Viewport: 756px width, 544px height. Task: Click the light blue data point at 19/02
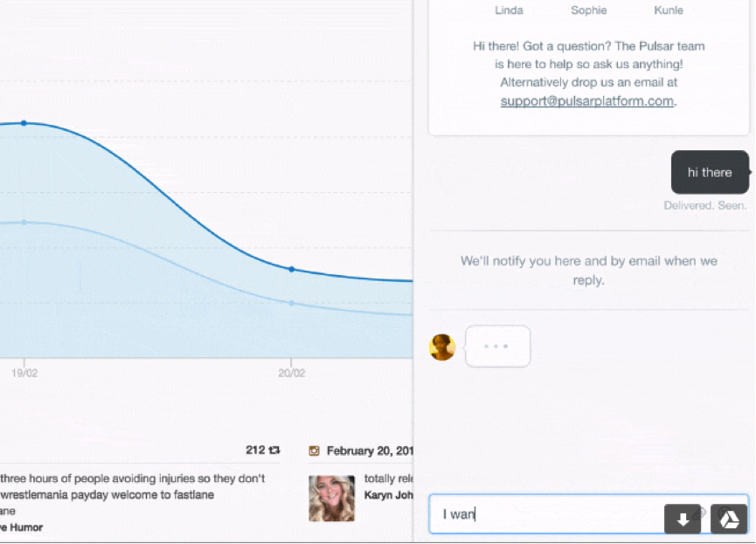(24, 222)
